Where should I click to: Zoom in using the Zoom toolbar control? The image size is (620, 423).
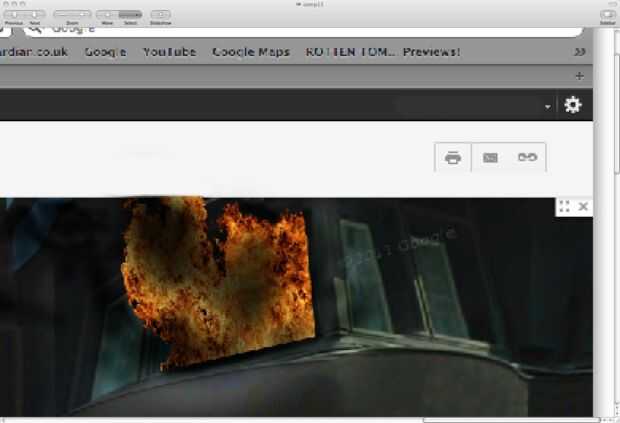coord(82,15)
